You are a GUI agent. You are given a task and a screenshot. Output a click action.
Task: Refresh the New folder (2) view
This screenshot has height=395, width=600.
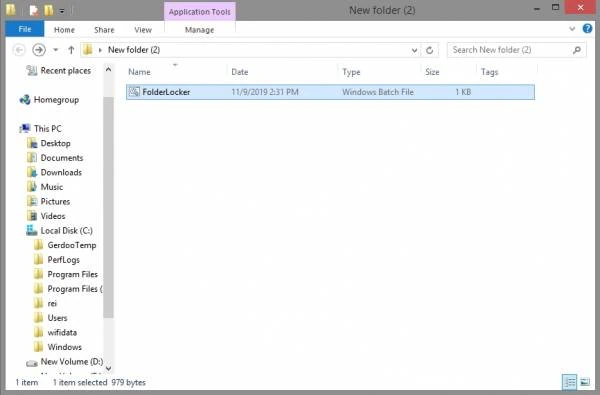coord(429,50)
